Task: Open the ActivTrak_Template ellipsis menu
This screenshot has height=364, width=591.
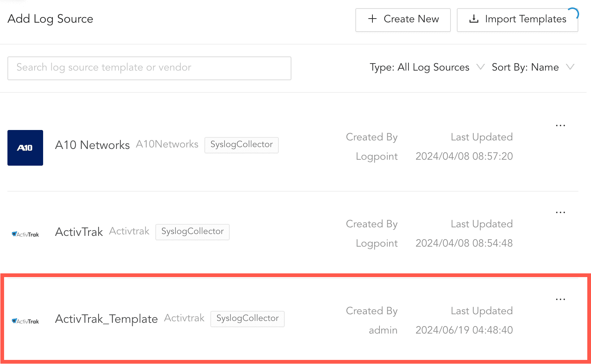Action: click(560, 299)
